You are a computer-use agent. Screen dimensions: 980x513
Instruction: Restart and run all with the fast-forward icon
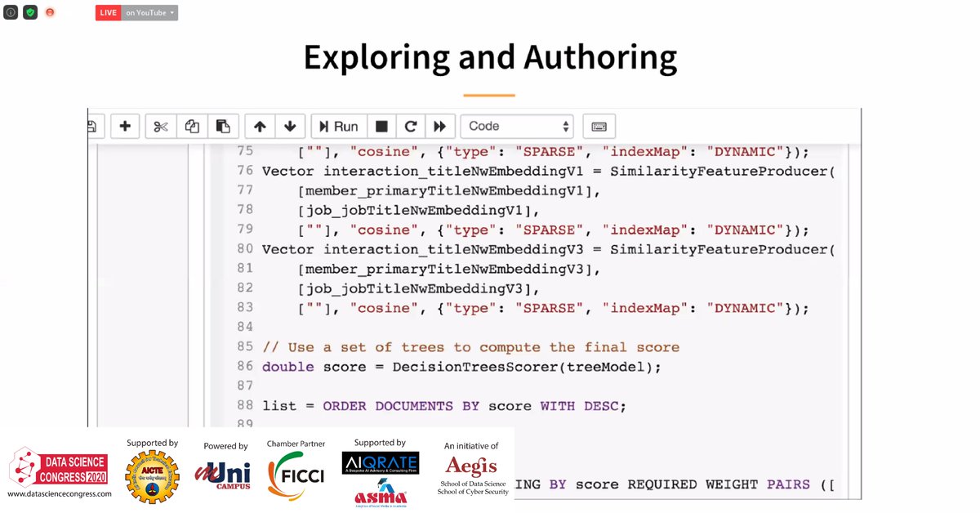point(440,126)
